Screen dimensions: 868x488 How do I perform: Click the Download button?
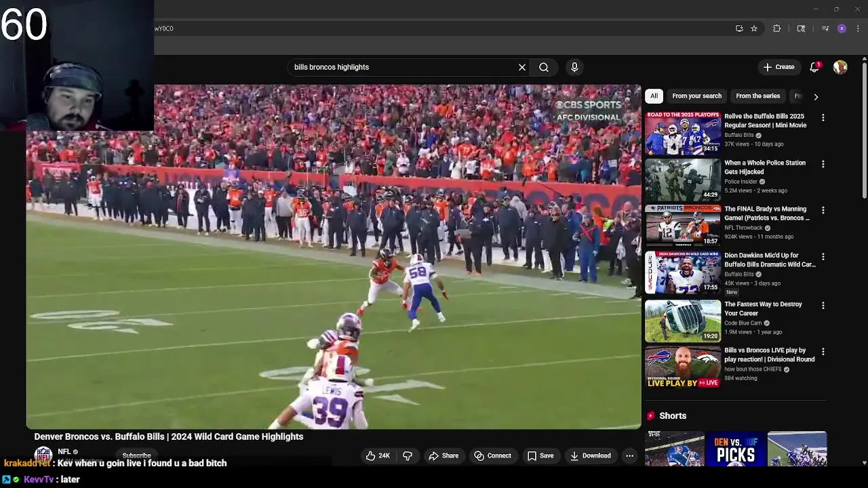pos(590,455)
